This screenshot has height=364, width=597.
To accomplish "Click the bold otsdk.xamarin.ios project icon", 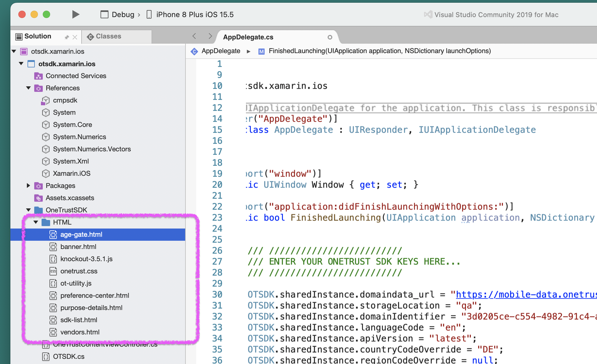I will click(x=31, y=64).
